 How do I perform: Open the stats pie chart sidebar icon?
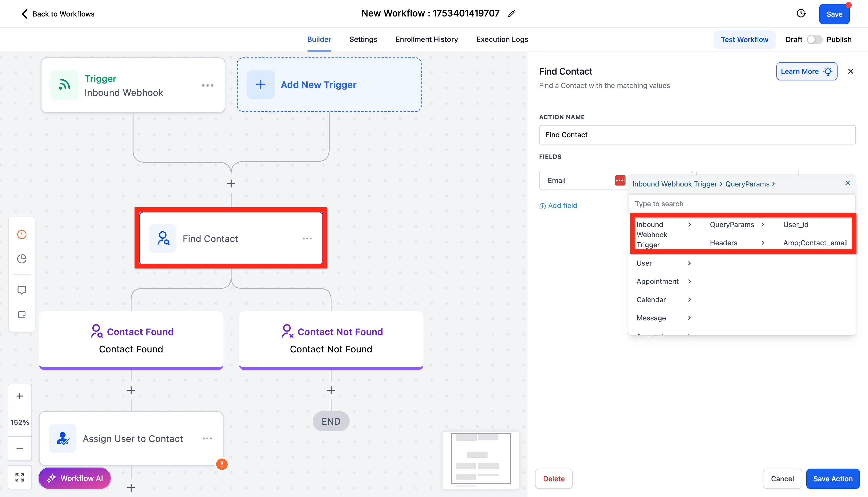(22, 259)
